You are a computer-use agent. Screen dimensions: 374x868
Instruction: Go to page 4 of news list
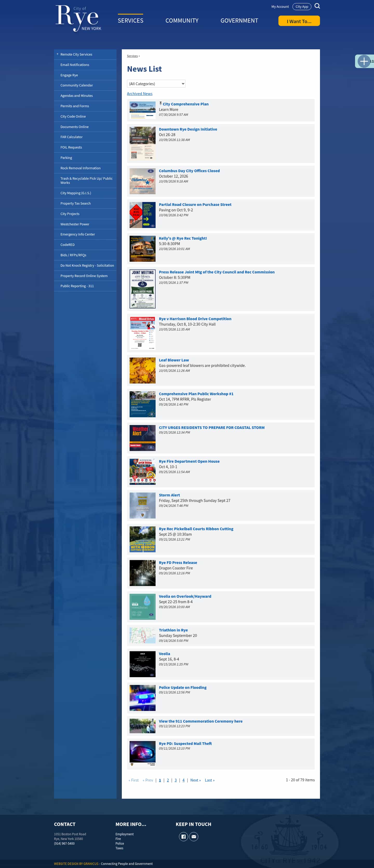(x=183, y=780)
